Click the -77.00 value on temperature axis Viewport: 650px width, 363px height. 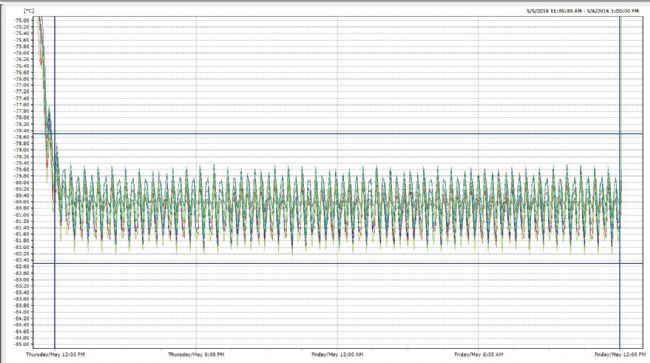click(x=22, y=85)
